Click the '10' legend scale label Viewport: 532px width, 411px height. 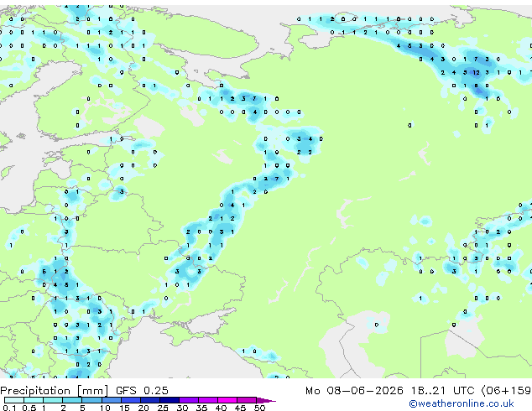click(105, 408)
